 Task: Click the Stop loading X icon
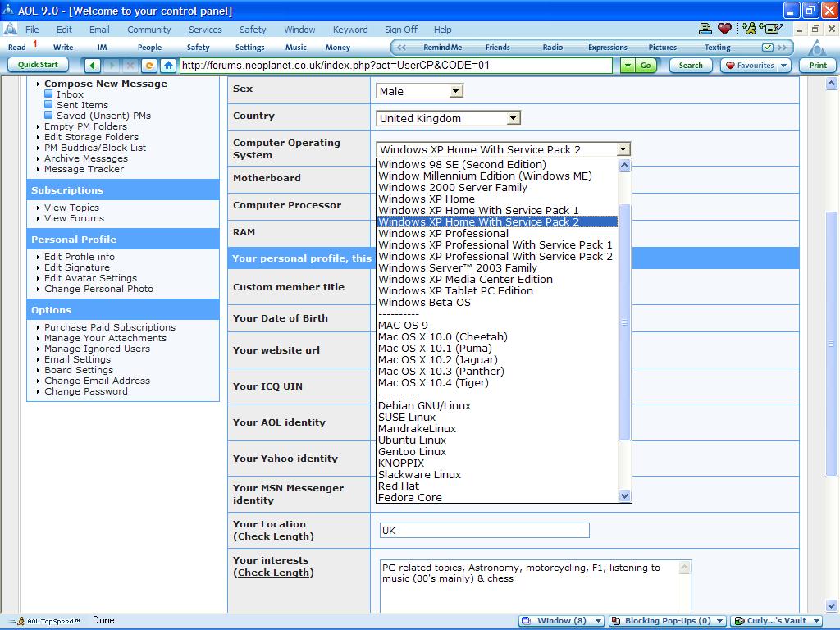click(x=130, y=66)
